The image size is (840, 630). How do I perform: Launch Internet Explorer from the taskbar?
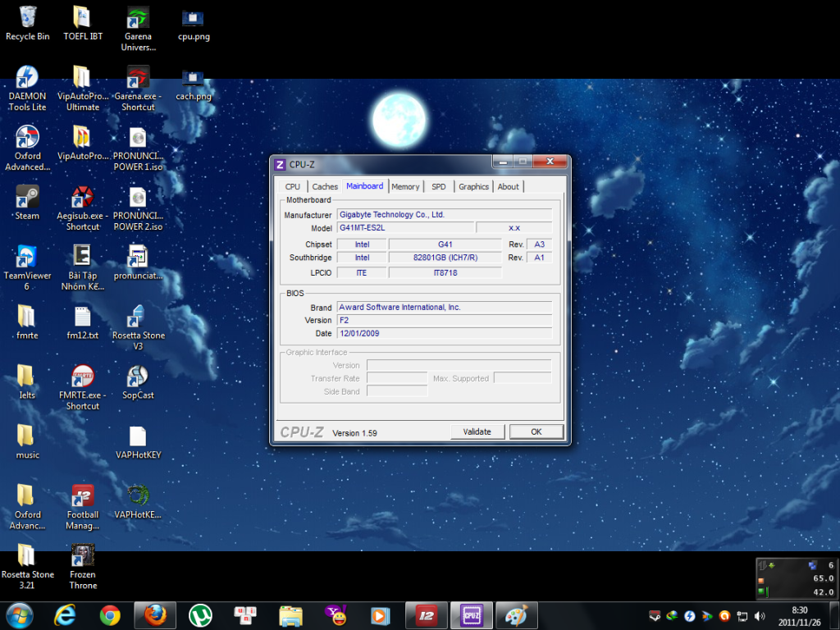pos(65,615)
